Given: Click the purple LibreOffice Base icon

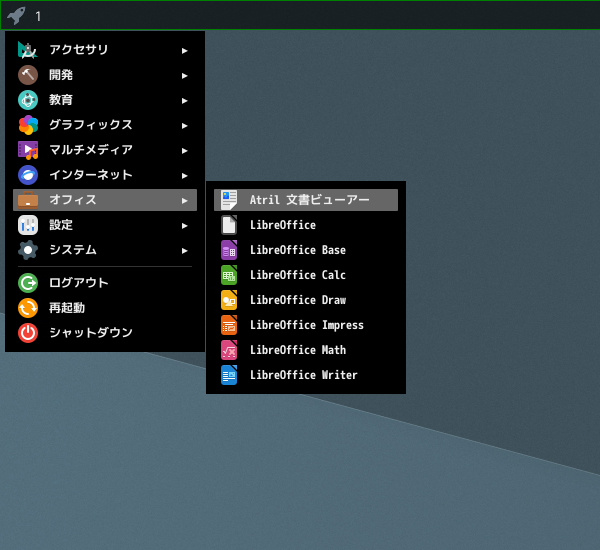Looking at the screenshot, I should (x=229, y=250).
